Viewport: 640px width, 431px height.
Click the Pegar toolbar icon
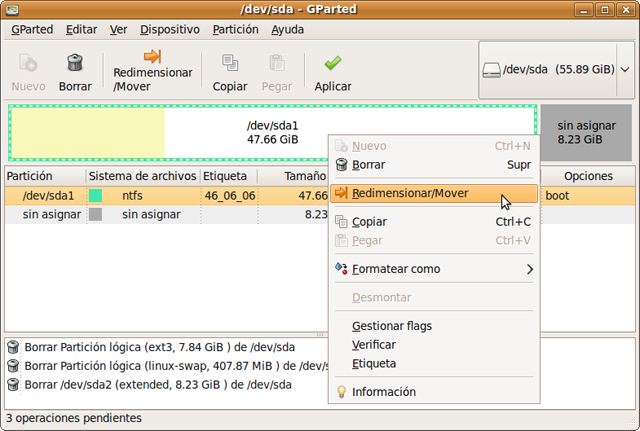pyautogui.click(x=277, y=64)
